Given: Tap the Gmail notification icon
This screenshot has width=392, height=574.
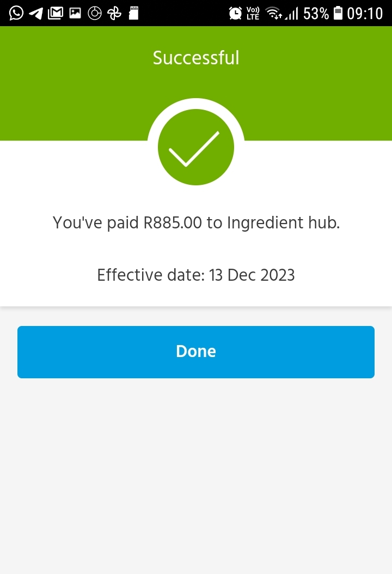Looking at the screenshot, I should [x=56, y=13].
